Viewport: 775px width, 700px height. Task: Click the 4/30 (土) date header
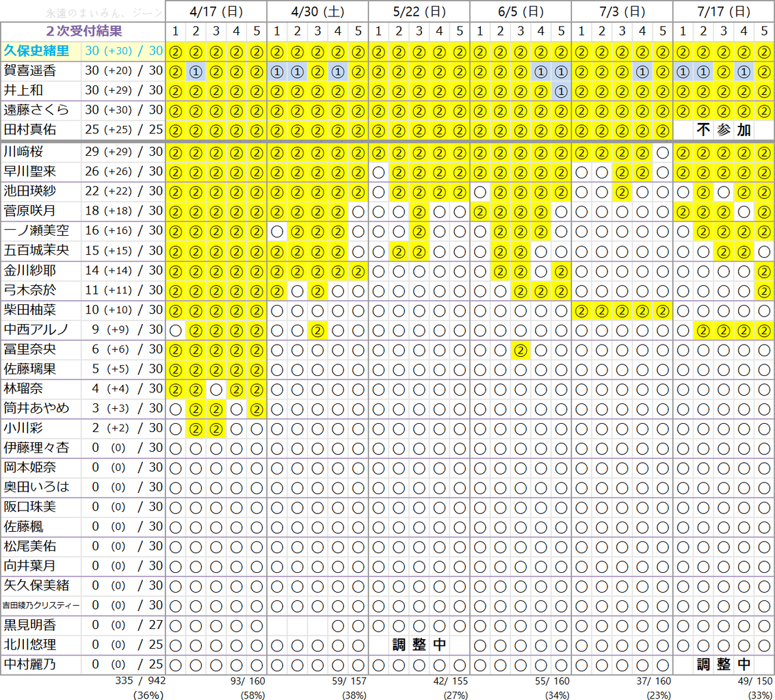click(318, 12)
